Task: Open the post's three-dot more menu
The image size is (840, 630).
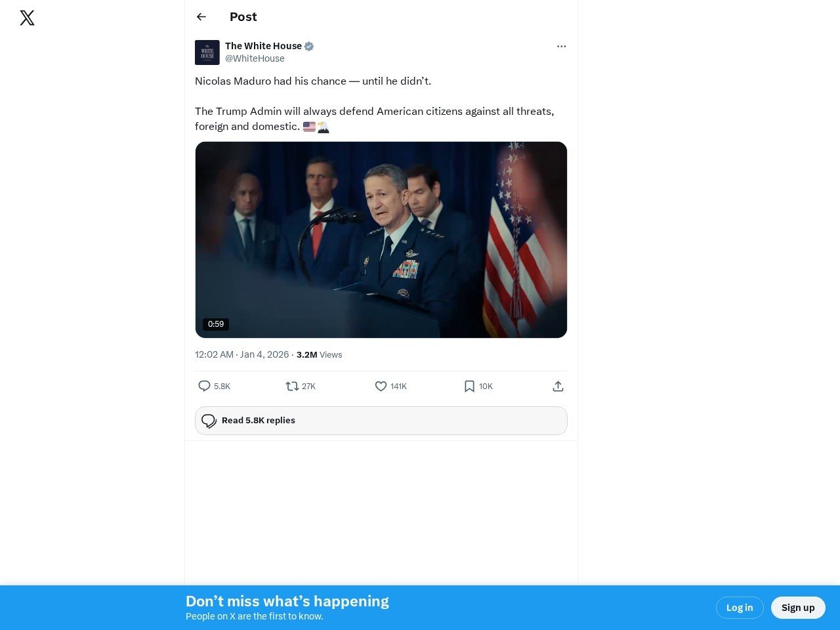Action: click(561, 46)
